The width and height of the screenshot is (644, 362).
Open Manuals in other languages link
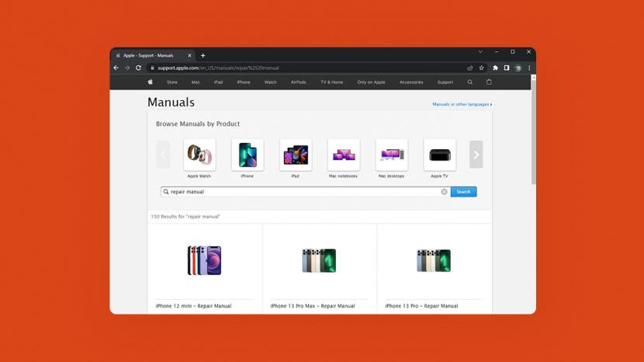462,105
